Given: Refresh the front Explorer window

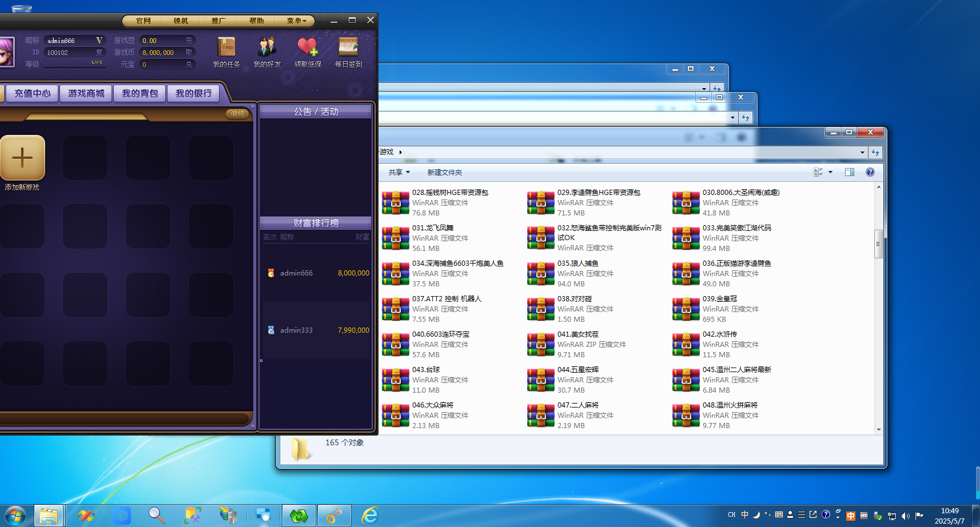Looking at the screenshot, I should coord(875,153).
